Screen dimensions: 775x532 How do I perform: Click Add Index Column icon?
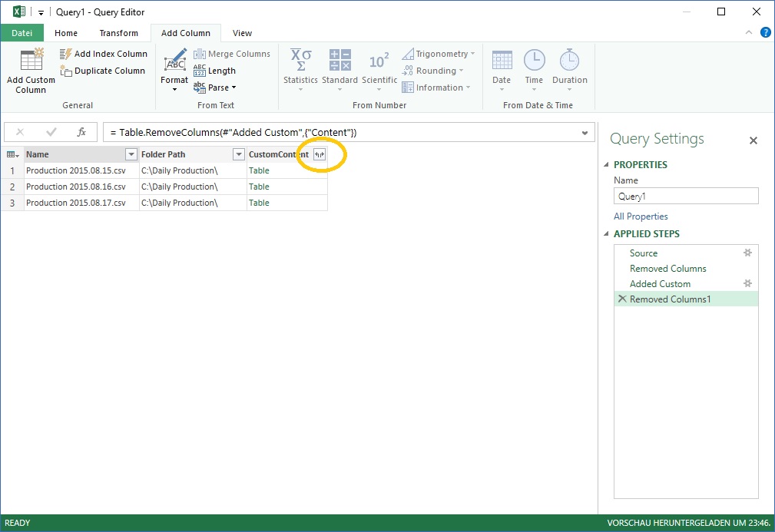(66, 54)
